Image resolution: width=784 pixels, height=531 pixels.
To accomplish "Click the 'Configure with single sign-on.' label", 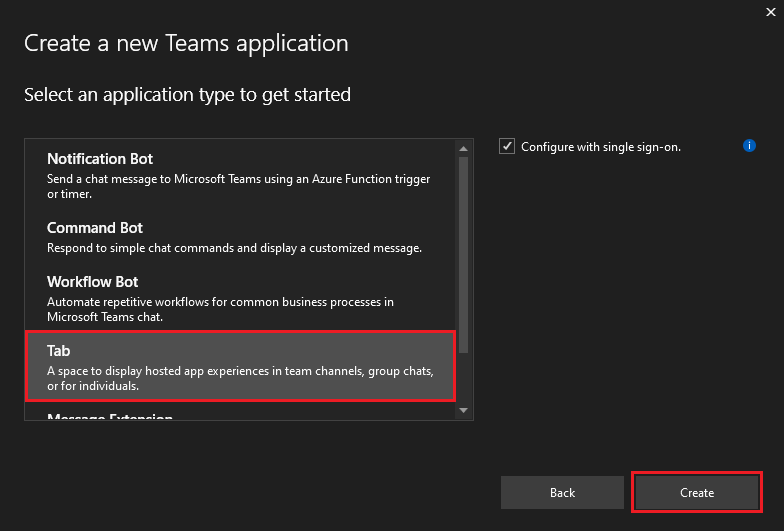I will pyautogui.click(x=600, y=147).
